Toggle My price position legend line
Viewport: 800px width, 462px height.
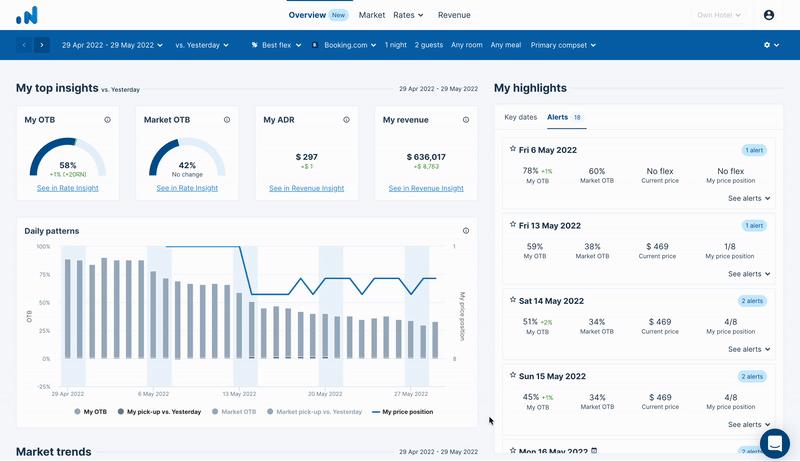[403, 412]
